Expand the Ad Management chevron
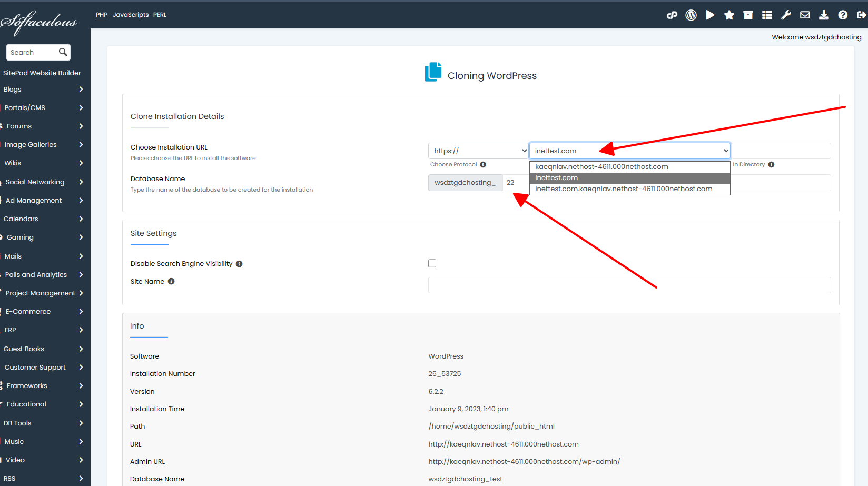 (x=81, y=201)
